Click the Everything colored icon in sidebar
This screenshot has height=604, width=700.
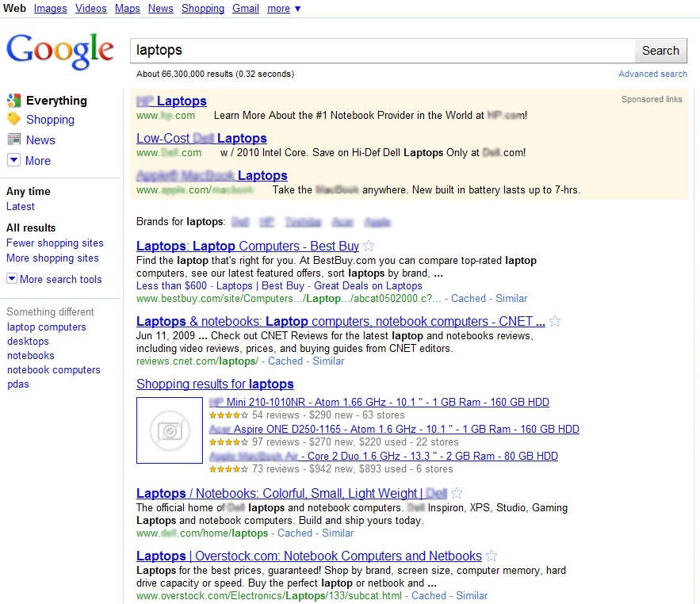13,101
